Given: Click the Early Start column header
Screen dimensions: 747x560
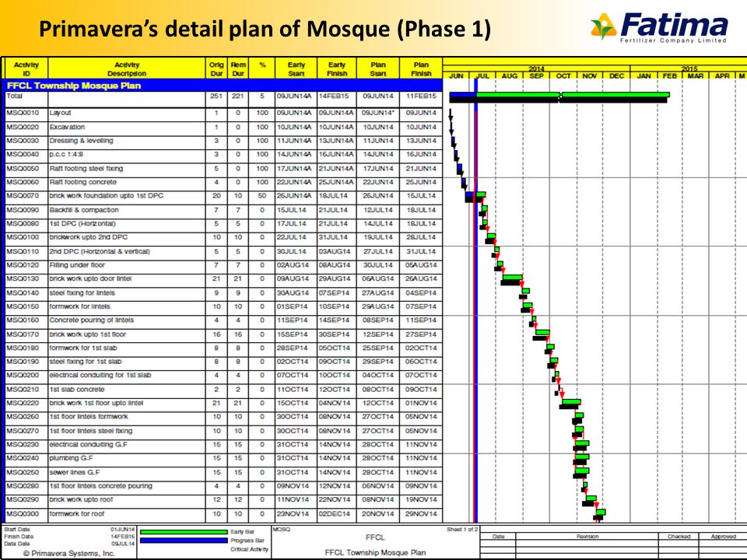Looking at the screenshot, I should (x=296, y=68).
